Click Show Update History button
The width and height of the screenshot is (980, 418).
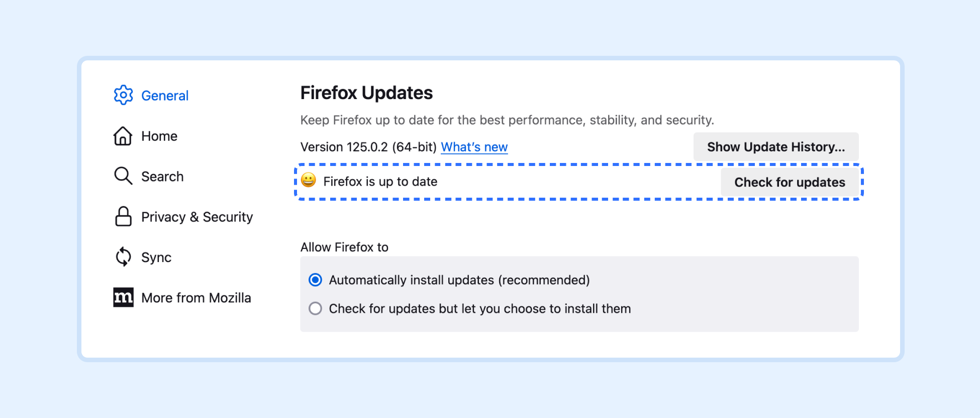click(x=776, y=147)
